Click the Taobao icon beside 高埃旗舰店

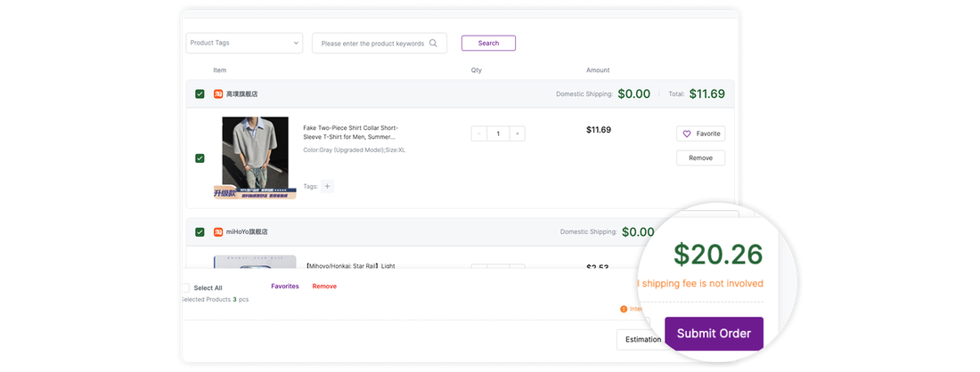point(218,94)
